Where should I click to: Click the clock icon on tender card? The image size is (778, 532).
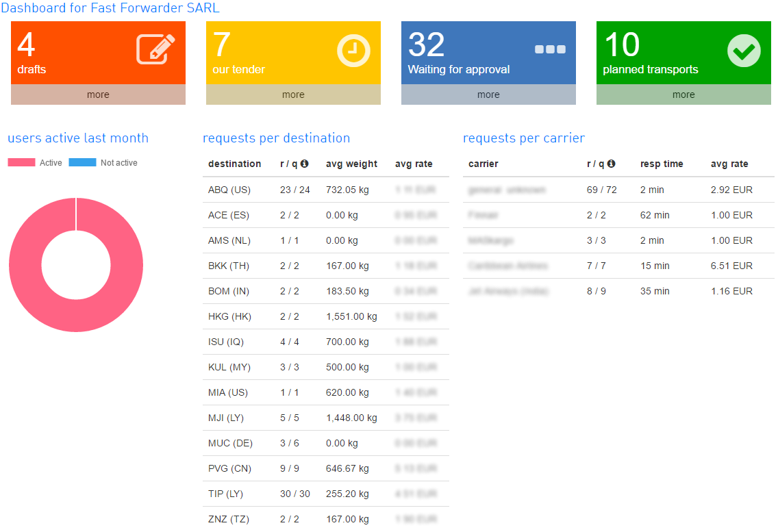pyautogui.click(x=353, y=51)
